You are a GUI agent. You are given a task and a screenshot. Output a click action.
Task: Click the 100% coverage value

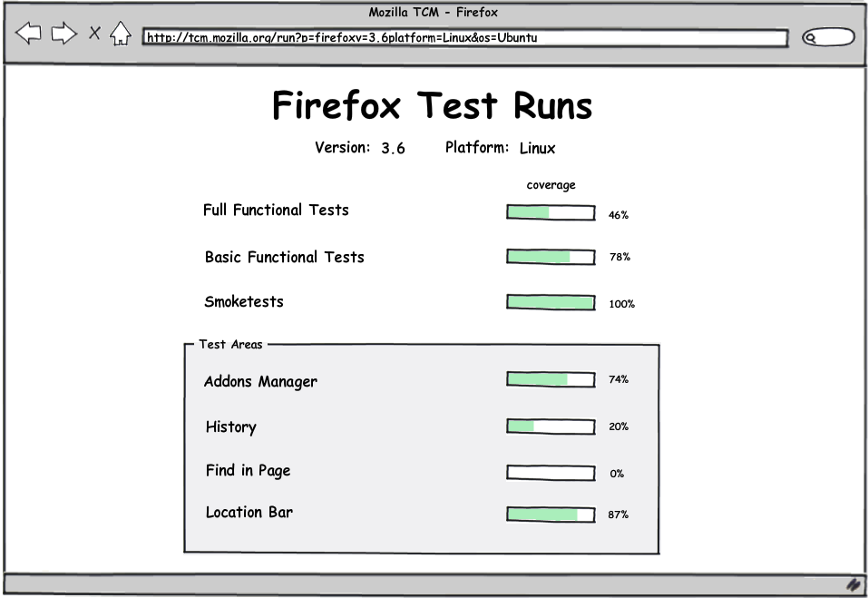click(x=621, y=304)
